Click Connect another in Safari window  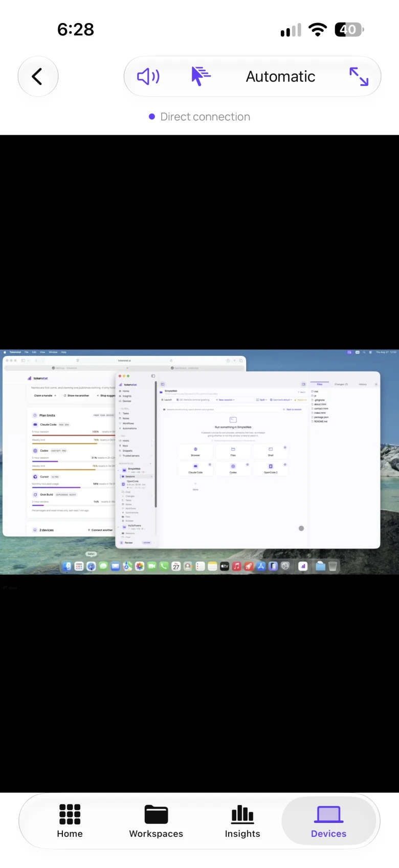coord(100,530)
